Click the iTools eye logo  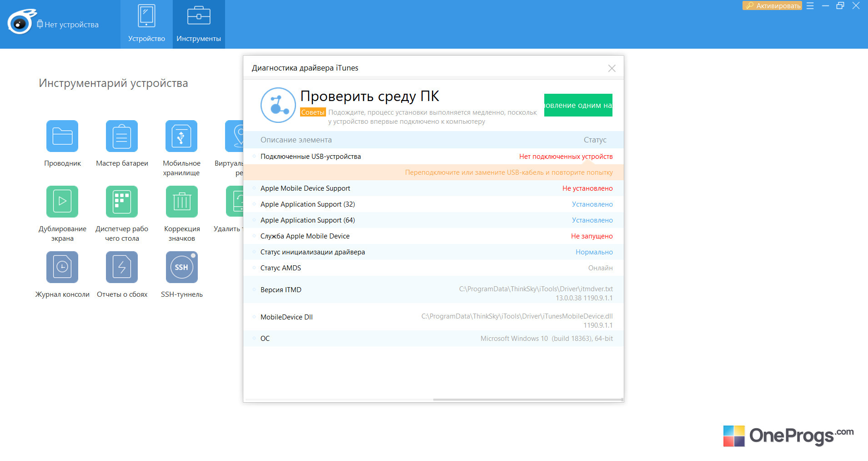(21, 22)
